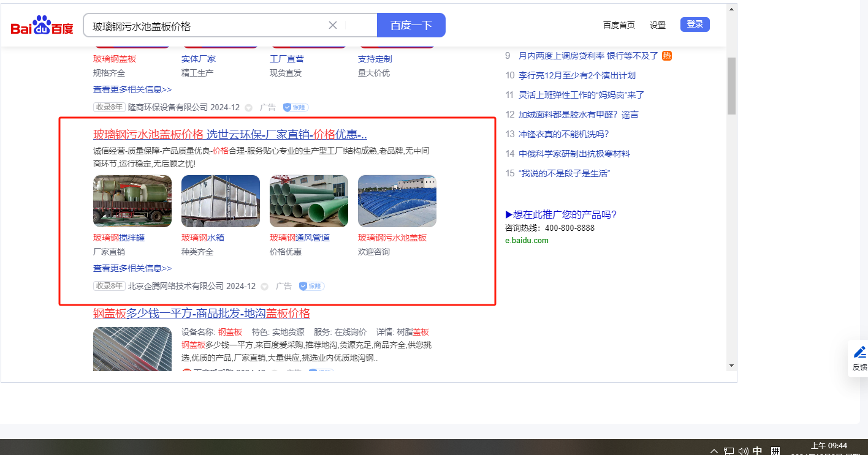Viewport: 868px width, 455px height.
Task: Open hot search 李行亮12月至少有2个演出计划
Action: click(x=577, y=75)
